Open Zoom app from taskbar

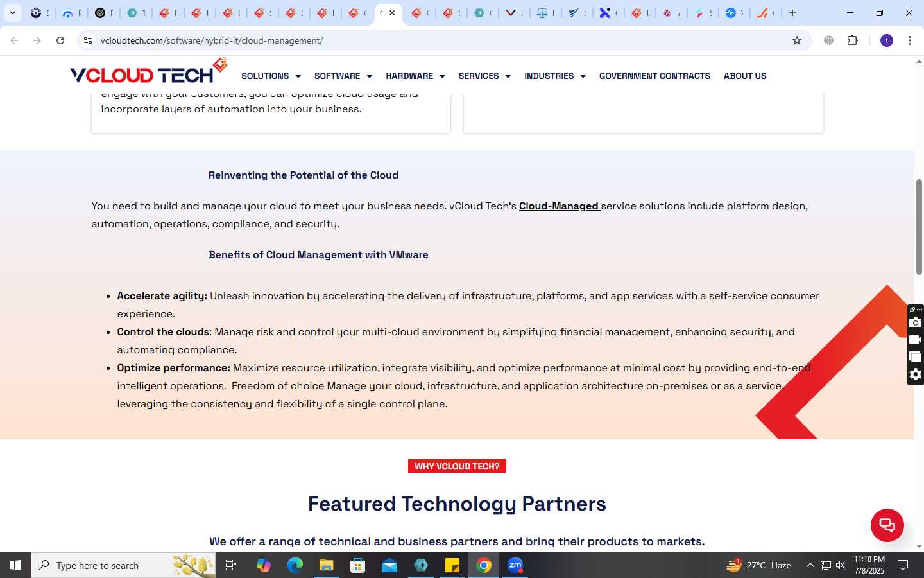click(x=515, y=565)
